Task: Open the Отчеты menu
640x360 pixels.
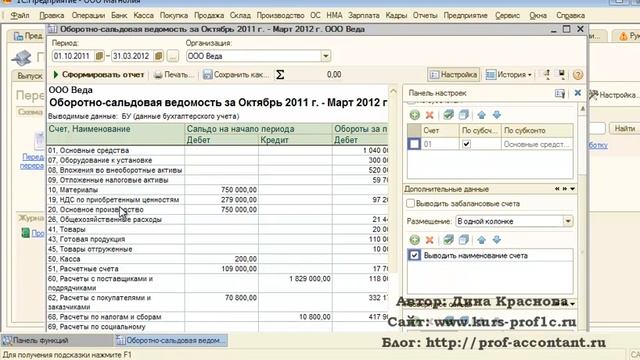Action: tap(425, 16)
